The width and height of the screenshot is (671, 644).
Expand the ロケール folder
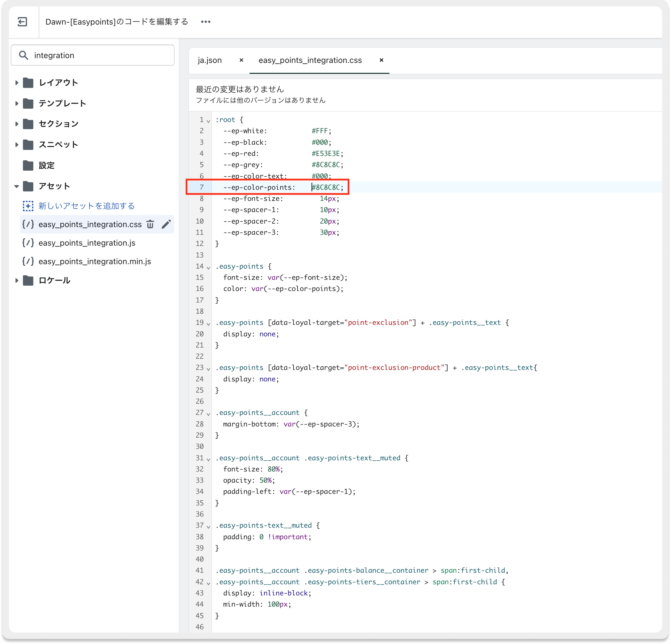[x=16, y=280]
